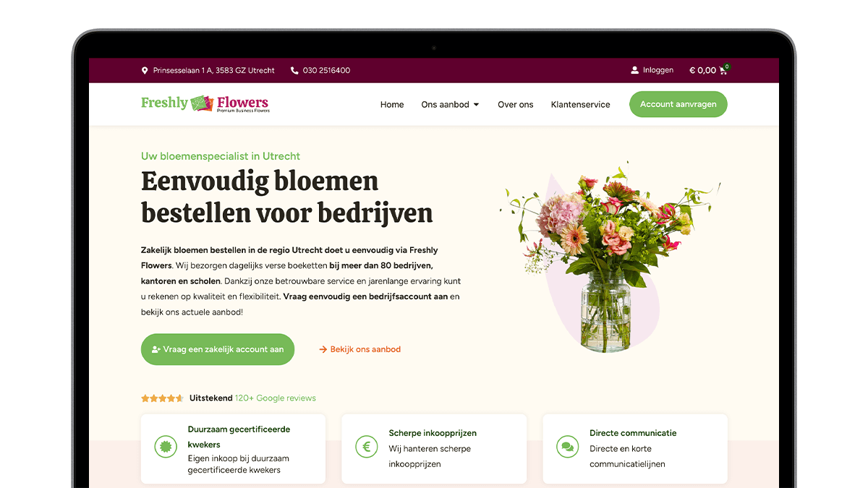Open the shopping cart icon
The width and height of the screenshot is (868, 488).
[723, 70]
